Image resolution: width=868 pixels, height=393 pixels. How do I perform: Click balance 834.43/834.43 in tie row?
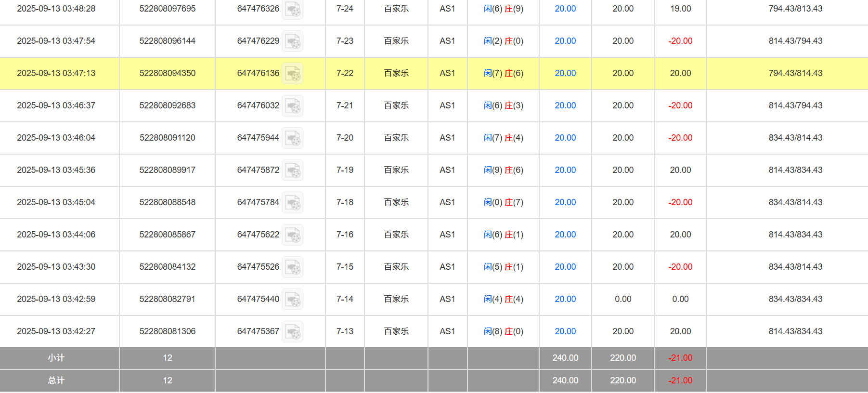coord(795,299)
